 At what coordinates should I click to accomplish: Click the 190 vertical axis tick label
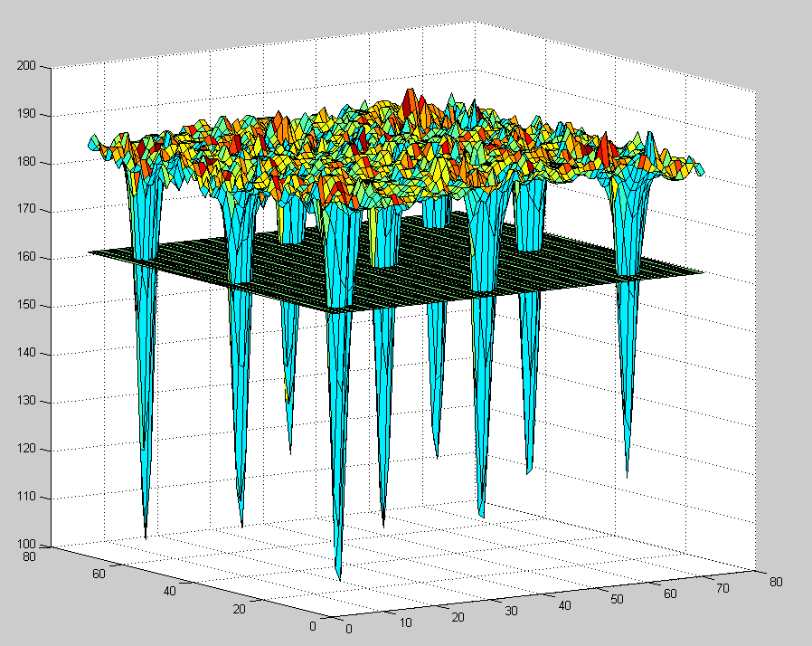[x=26, y=114]
